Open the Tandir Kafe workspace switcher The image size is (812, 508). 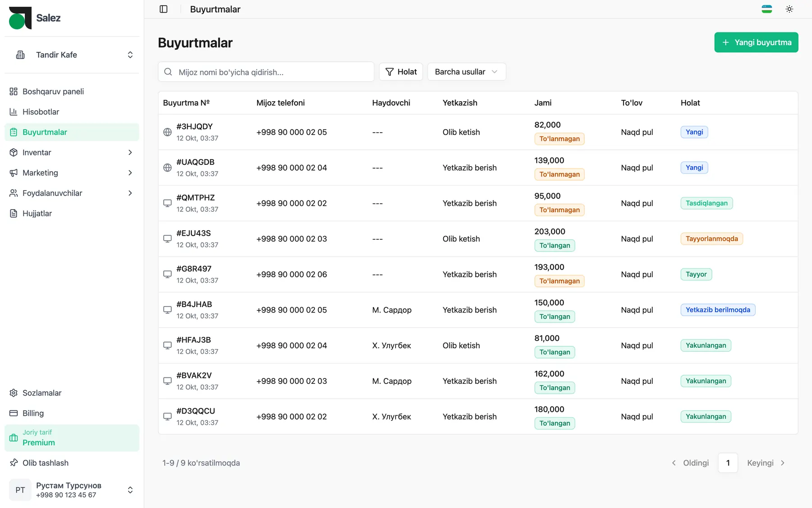point(72,55)
